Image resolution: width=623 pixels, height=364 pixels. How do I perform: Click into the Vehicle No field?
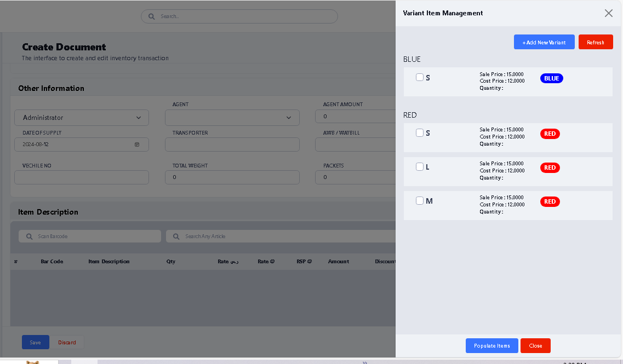(x=82, y=177)
